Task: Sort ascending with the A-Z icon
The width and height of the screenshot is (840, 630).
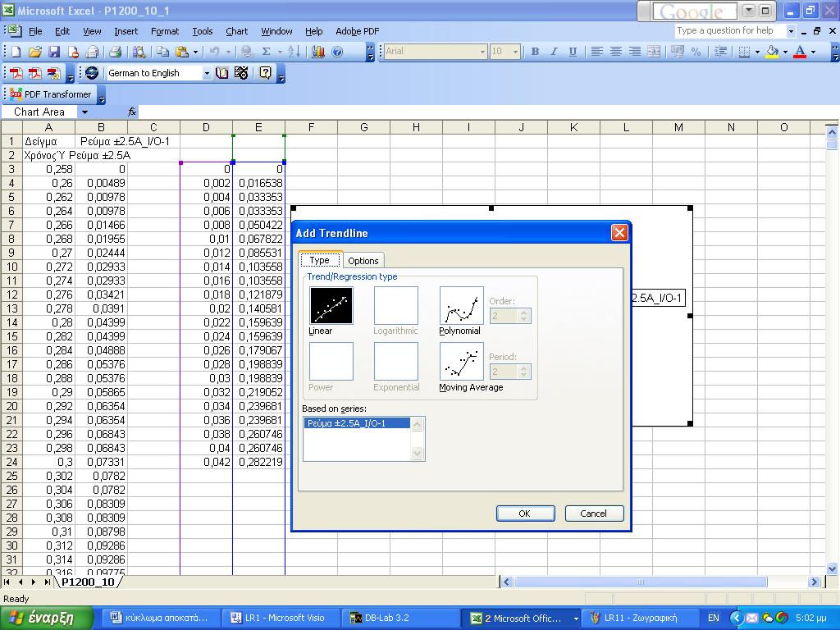Action: tap(294, 52)
